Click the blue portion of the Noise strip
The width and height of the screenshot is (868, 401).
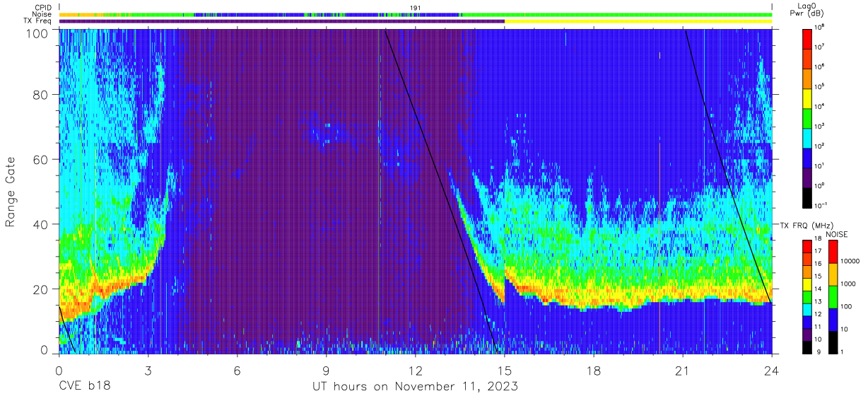pyautogui.click(x=325, y=14)
